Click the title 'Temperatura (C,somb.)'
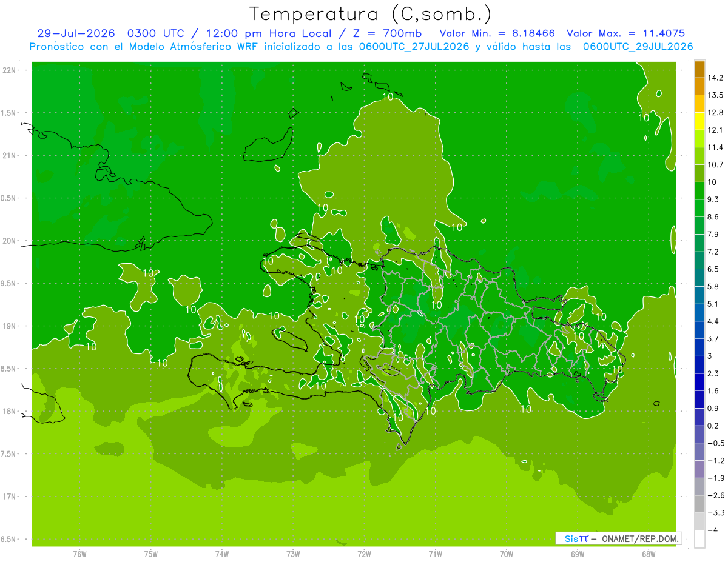Viewport: 728px width, 562px height. click(x=371, y=14)
